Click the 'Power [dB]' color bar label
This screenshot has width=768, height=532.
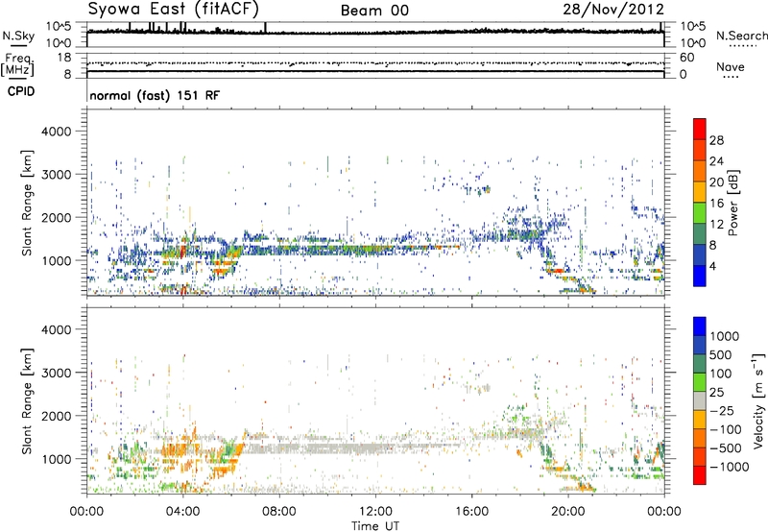733,203
